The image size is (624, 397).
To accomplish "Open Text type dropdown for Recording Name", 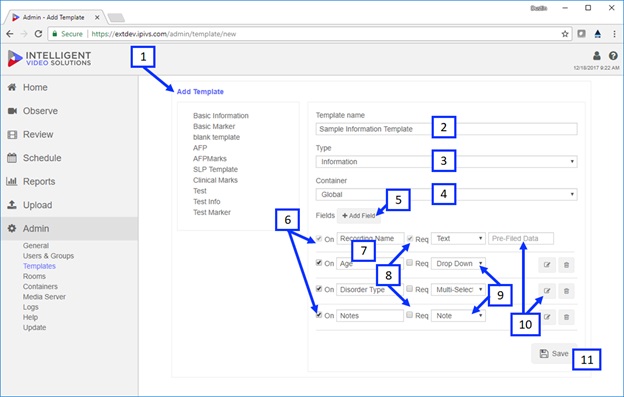I will tap(458, 238).
